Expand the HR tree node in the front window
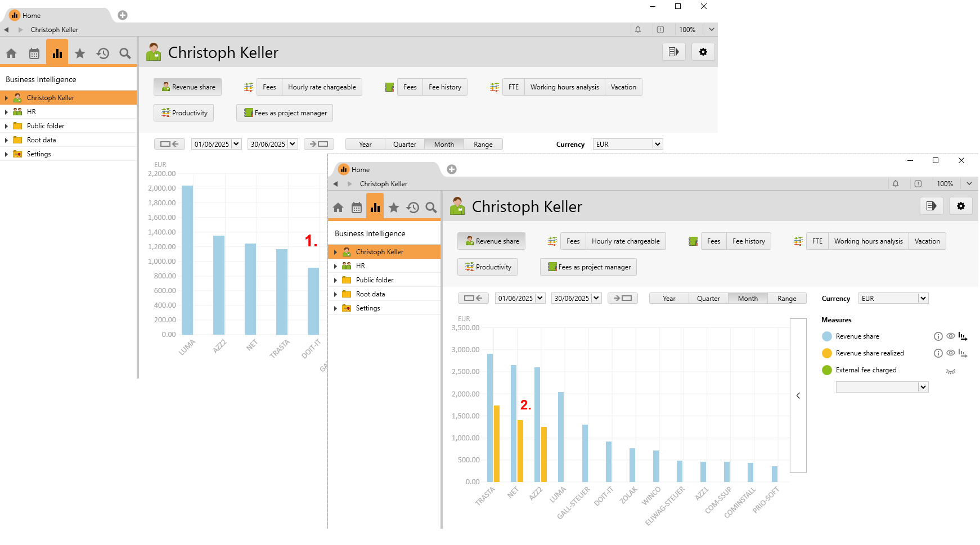 [336, 266]
